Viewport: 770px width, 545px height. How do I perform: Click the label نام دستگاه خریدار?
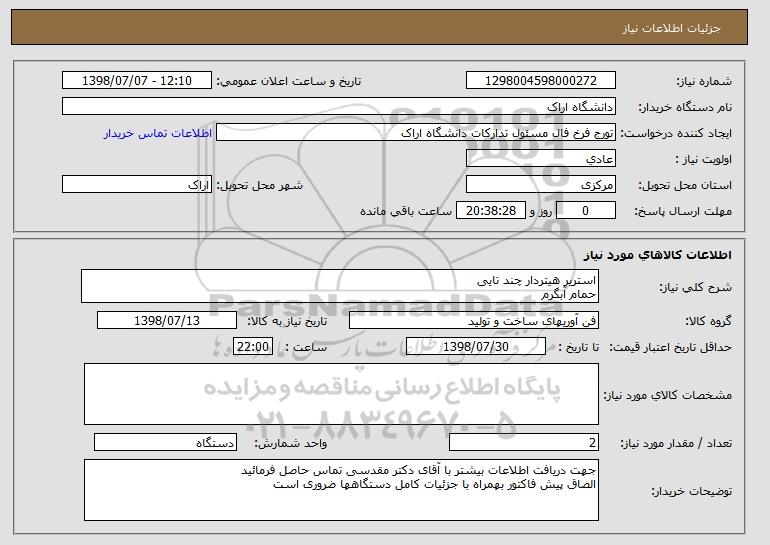(685, 107)
